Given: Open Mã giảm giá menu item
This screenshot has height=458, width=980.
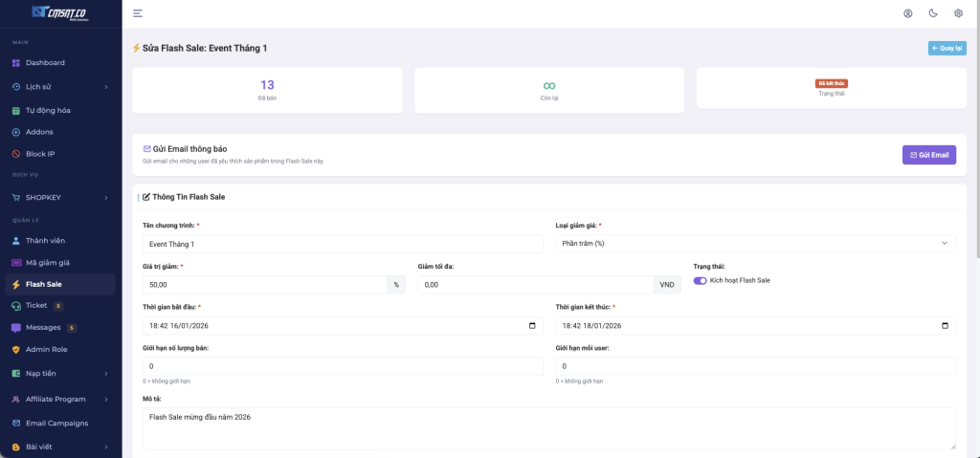Looking at the screenshot, I should tap(47, 263).
